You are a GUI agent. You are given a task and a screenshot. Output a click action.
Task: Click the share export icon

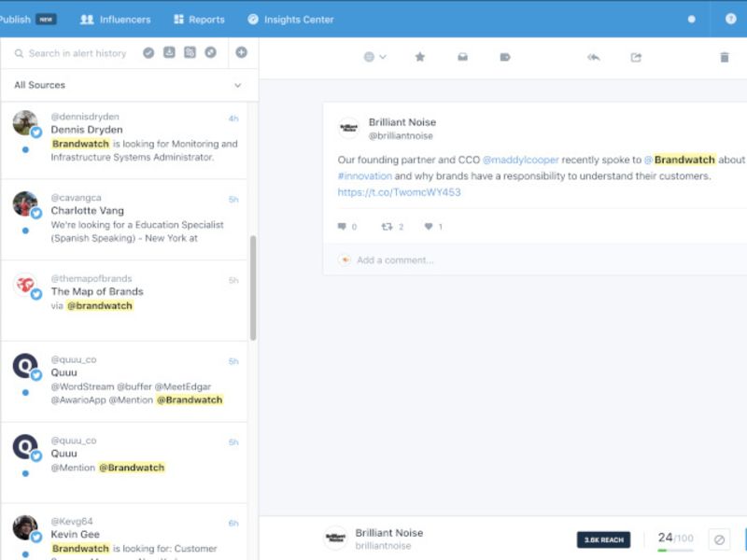point(636,57)
